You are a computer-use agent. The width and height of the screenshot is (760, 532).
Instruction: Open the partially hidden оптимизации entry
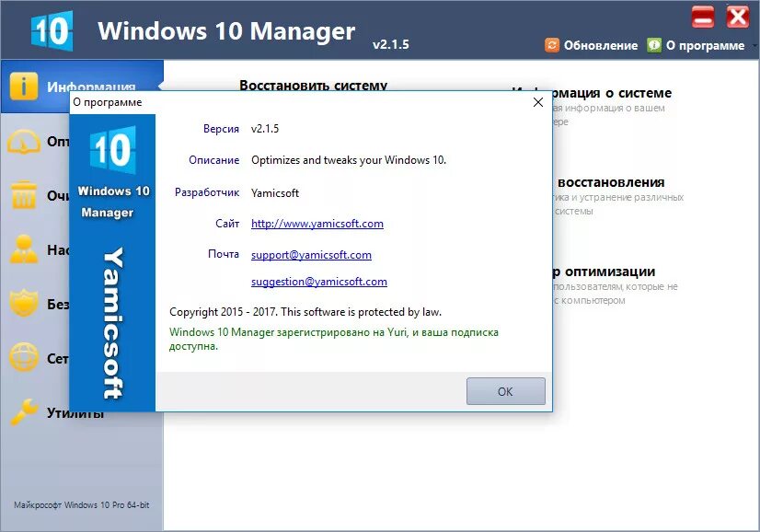[x=604, y=272]
